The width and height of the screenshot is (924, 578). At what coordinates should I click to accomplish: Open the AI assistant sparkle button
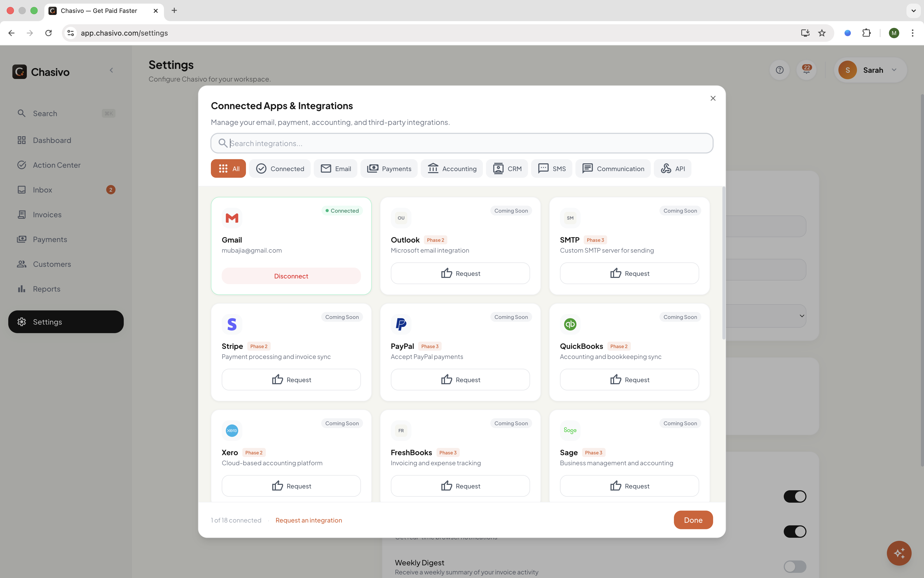pyautogui.click(x=899, y=553)
